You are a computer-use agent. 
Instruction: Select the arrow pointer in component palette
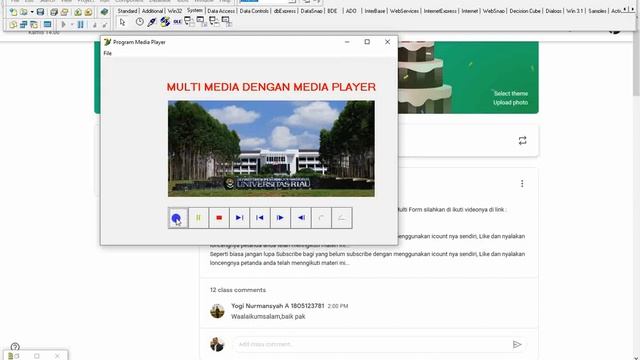(122, 22)
